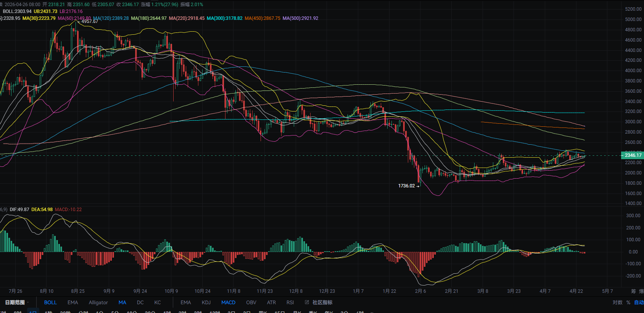Set price axis to 自动 auto scale
This screenshot has height=313, width=644.
639,302
